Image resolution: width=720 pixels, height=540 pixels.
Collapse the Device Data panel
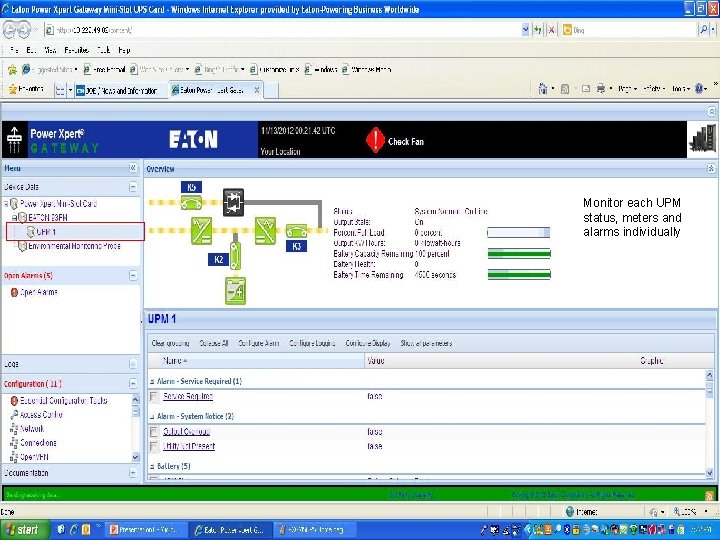(x=133, y=187)
